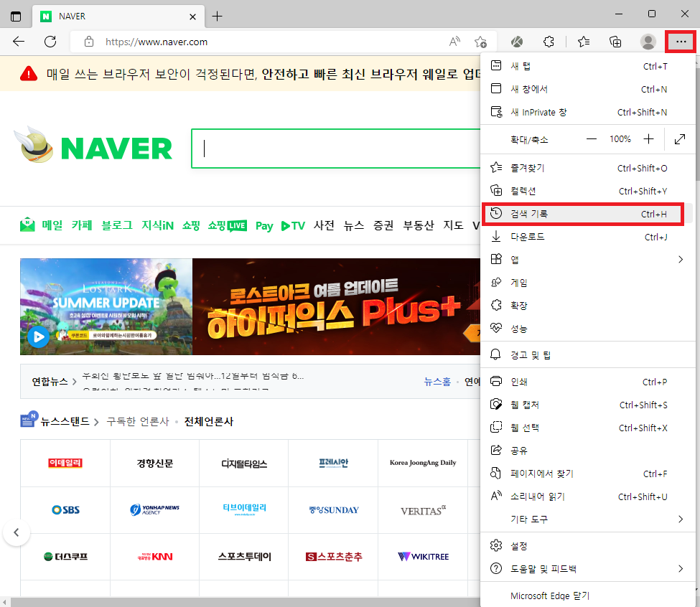Open the collections toolbar icon
700x607 pixels.
615,42
